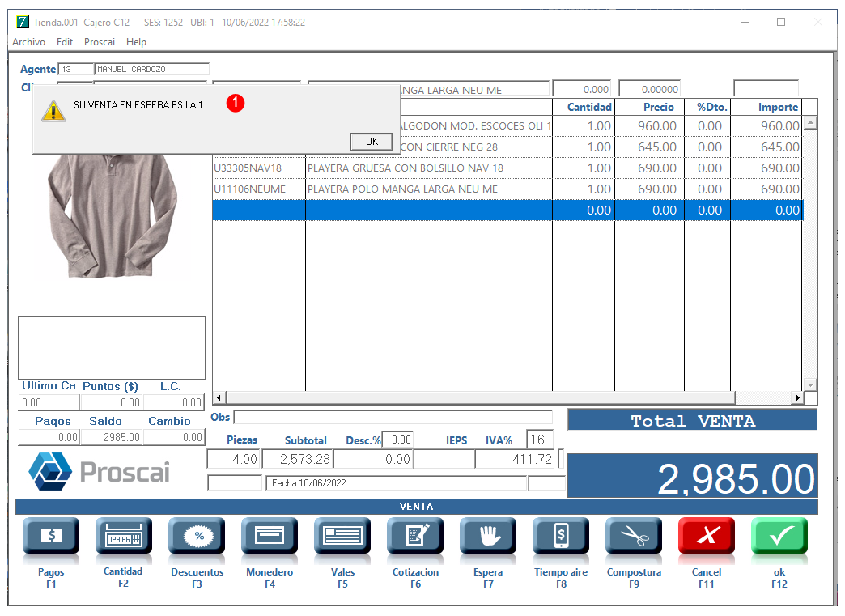Screen dimensions: 845x616
Task: Click the IVA% field showing 16
Action: tap(539, 440)
